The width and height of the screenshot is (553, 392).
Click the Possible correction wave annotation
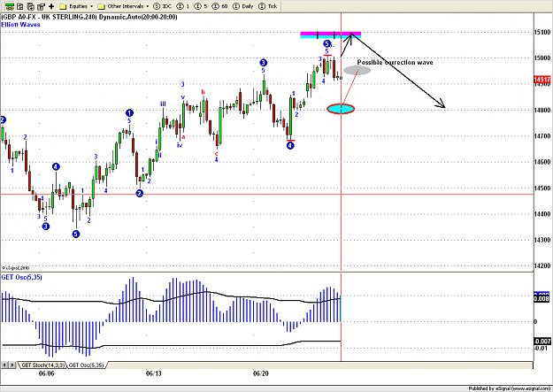[x=395, y=63]
